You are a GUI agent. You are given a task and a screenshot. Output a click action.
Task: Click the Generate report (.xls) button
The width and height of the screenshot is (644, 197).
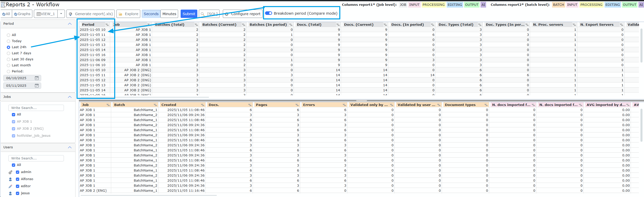91,14
